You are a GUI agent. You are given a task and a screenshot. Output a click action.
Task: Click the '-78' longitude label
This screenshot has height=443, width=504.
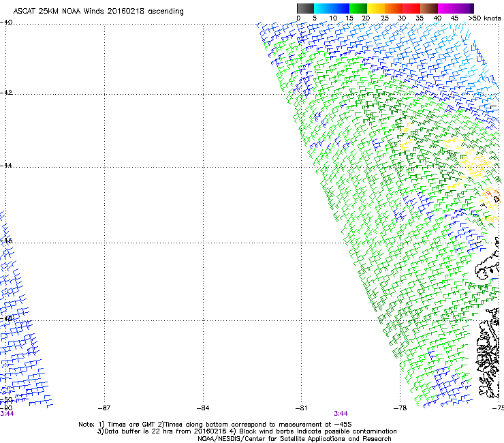pos(400,408)
